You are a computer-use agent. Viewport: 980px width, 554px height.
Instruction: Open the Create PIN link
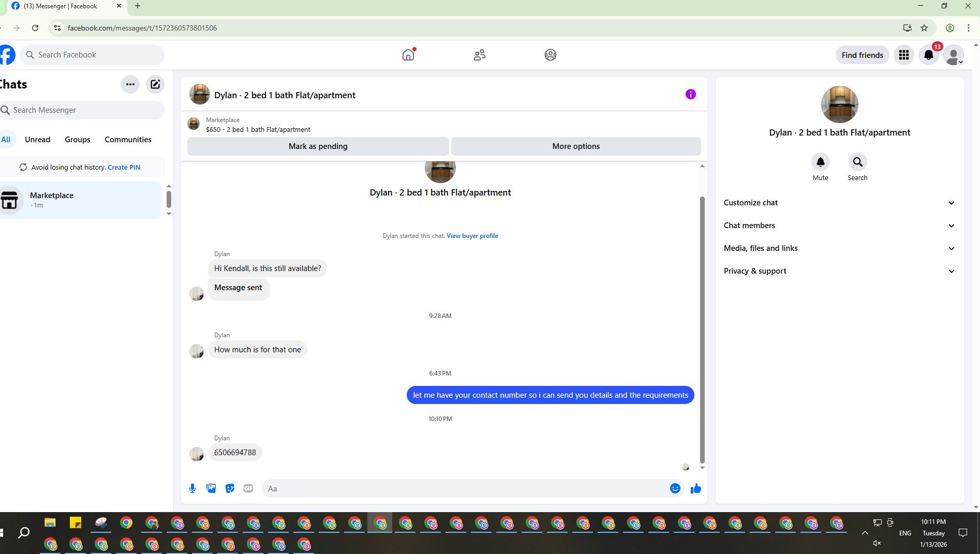tap(124, 167)
